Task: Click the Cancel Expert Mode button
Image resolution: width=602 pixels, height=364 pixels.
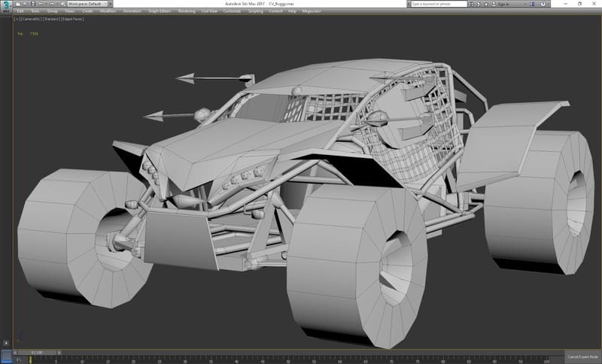Action: pyautogui.click(x=582, y=356)
